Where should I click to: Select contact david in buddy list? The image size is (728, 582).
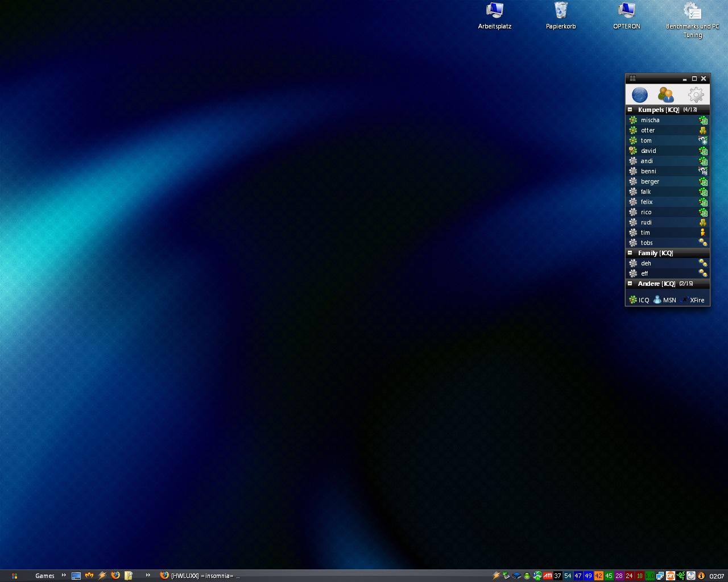pyautogui.click(x=648, y=151)
